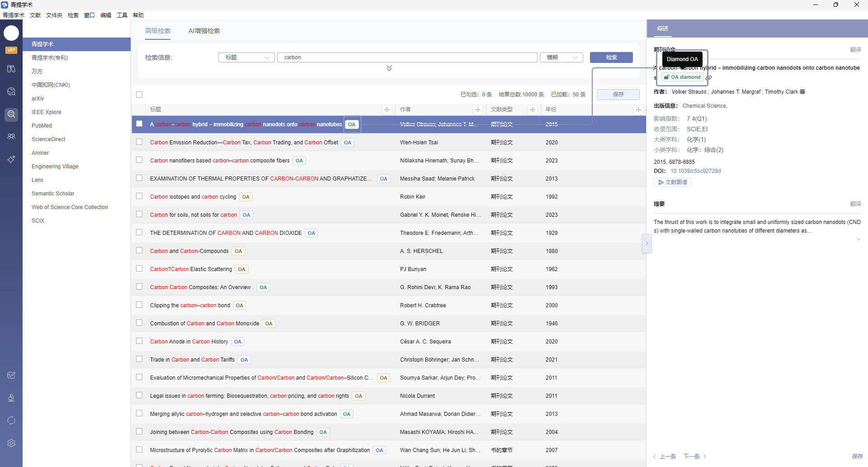The width and height of the screenshot is (868, 467).
Task: Click the double-chevron expand search options
Action: [x=389, y=68]
